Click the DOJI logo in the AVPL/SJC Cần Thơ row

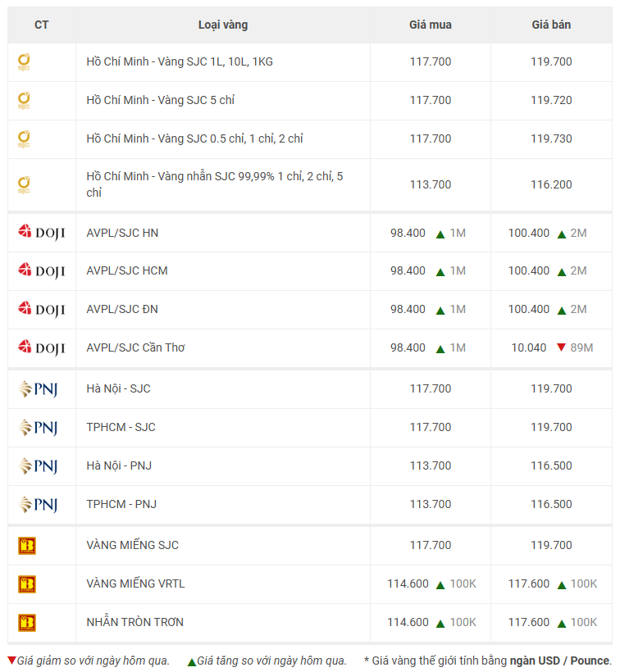[42, 348]
